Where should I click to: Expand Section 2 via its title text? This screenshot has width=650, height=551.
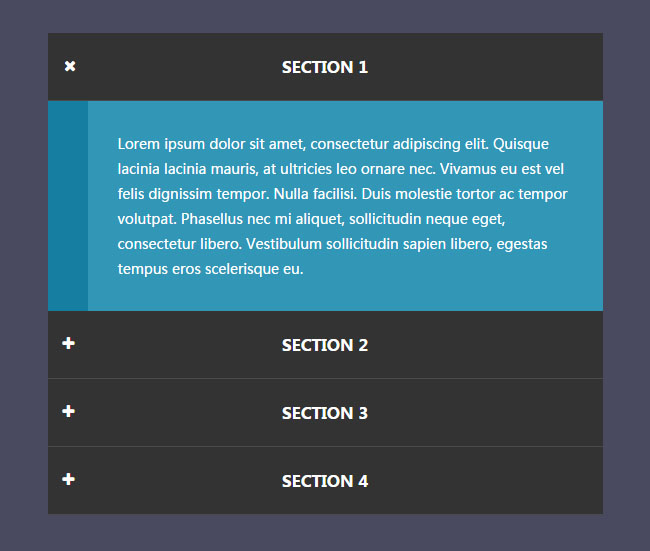[324, 345]
